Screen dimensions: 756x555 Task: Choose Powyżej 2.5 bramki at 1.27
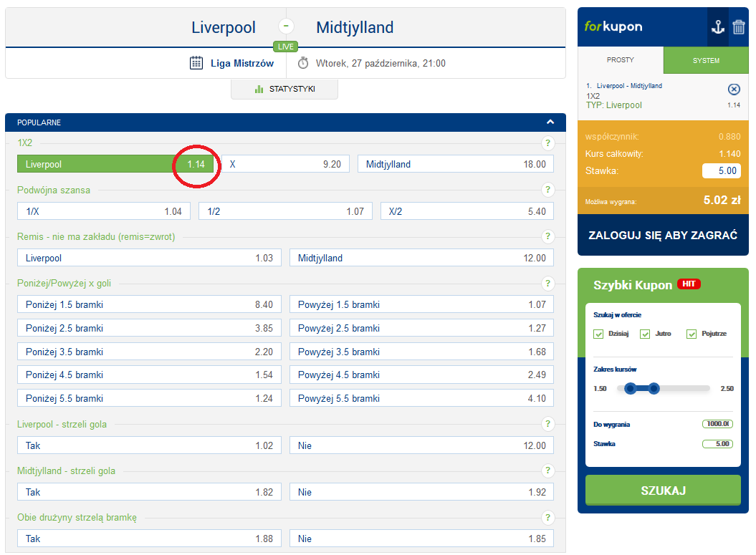pos(421,328)
